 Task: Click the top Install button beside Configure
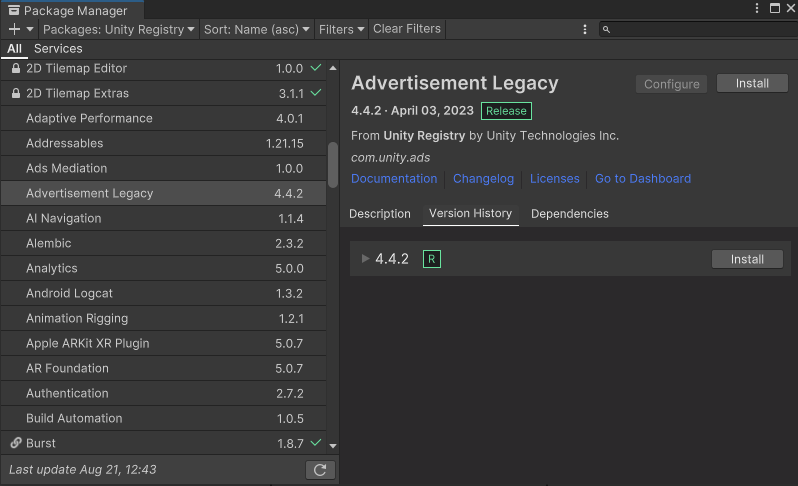[x=752, y=83]
